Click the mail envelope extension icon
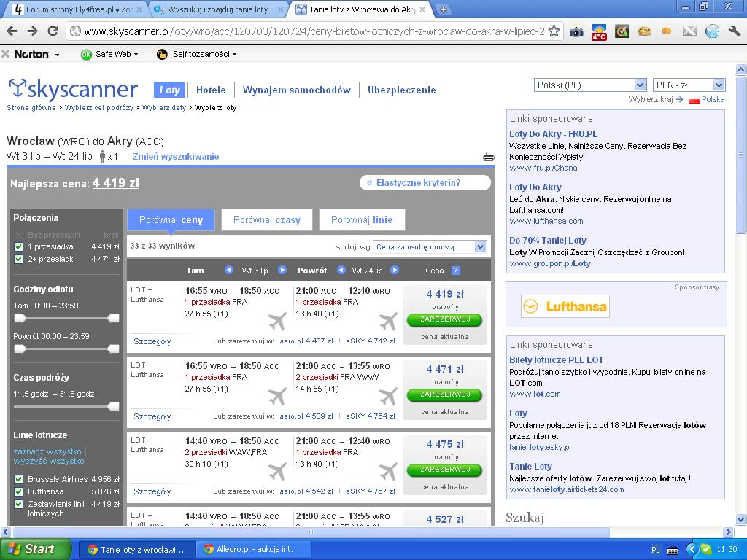Viewport: 747px width, 560px height. tap(689, 31)
